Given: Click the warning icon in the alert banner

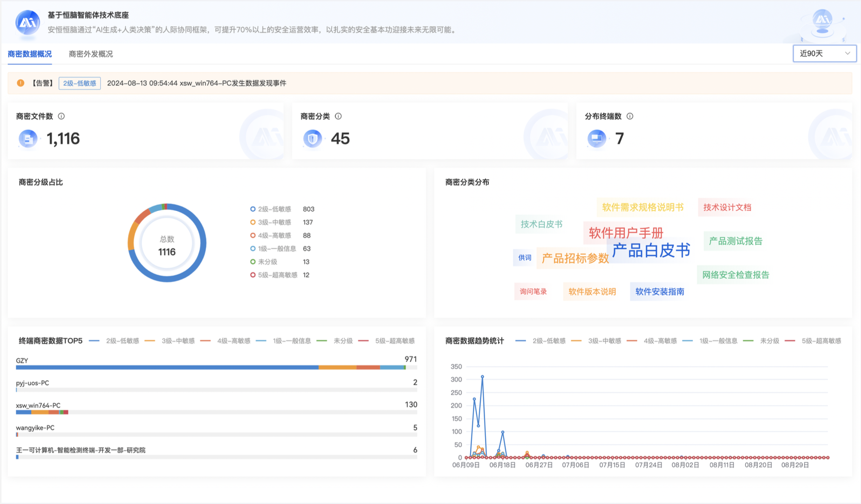Looking at the screenshot, I should point(20,83).
